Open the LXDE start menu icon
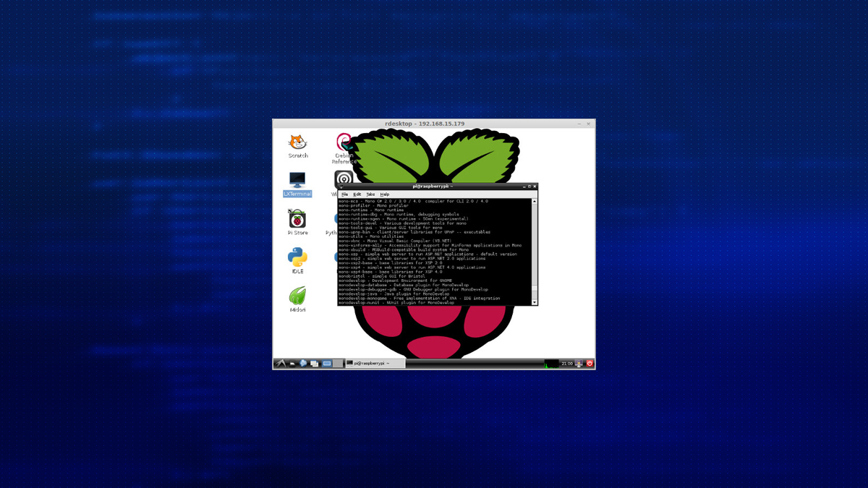Screen dimensions: 868x488 [x=281, y=364]
